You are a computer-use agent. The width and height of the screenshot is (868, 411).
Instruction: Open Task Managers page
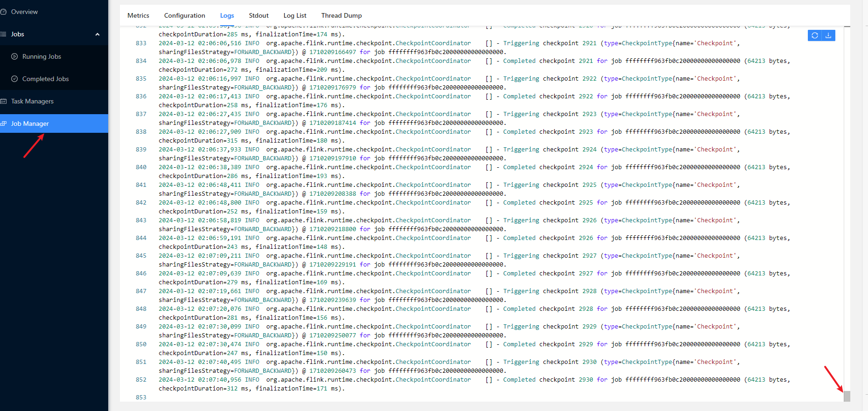coord(54,101)
